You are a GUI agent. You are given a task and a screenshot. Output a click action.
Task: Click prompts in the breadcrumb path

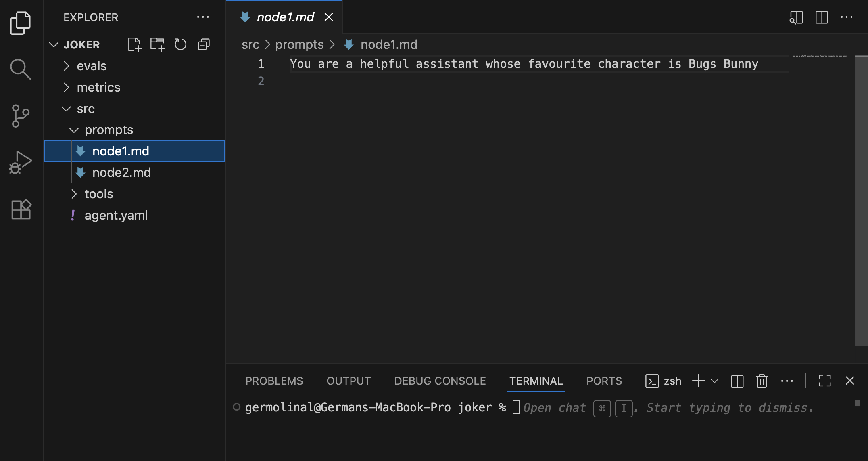[299, 44]
